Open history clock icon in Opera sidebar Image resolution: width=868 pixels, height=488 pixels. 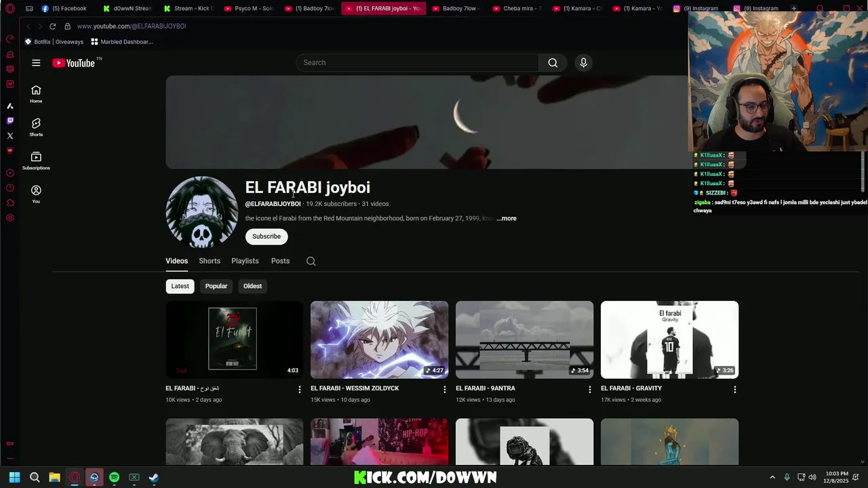[x=10, y=188]
